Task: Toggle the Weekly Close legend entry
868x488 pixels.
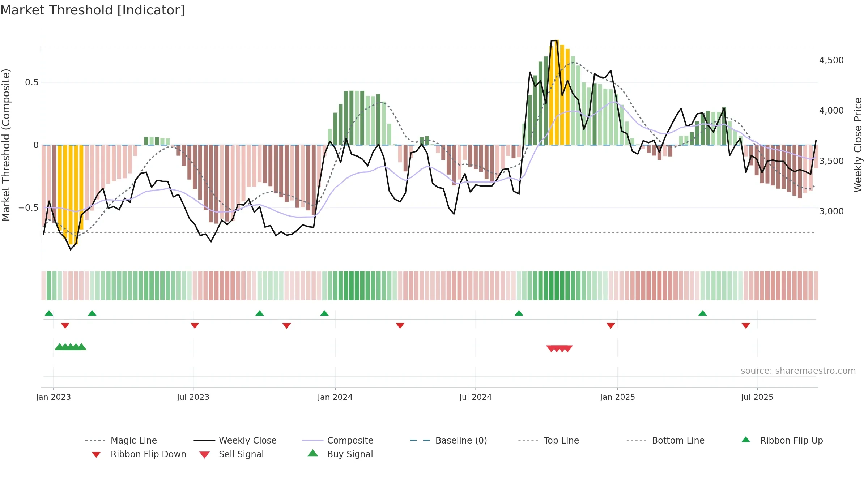Action: (235, 440)
